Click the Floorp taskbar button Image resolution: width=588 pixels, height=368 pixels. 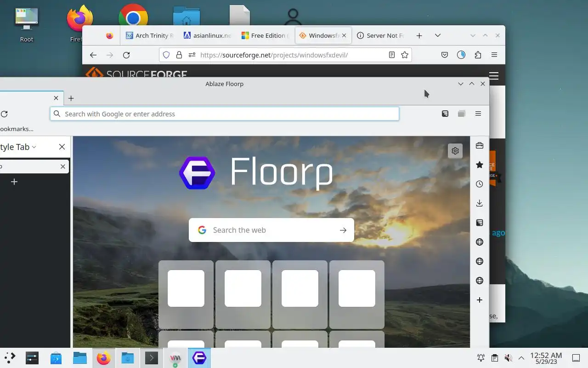click(199, 358)
